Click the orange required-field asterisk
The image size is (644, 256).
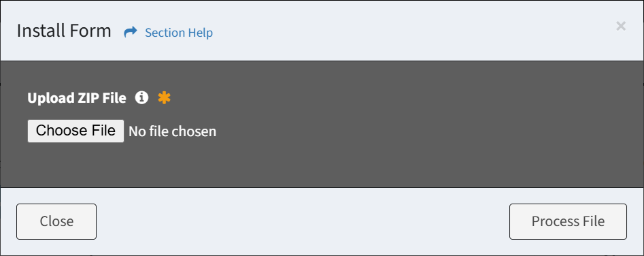click(165, 97)
